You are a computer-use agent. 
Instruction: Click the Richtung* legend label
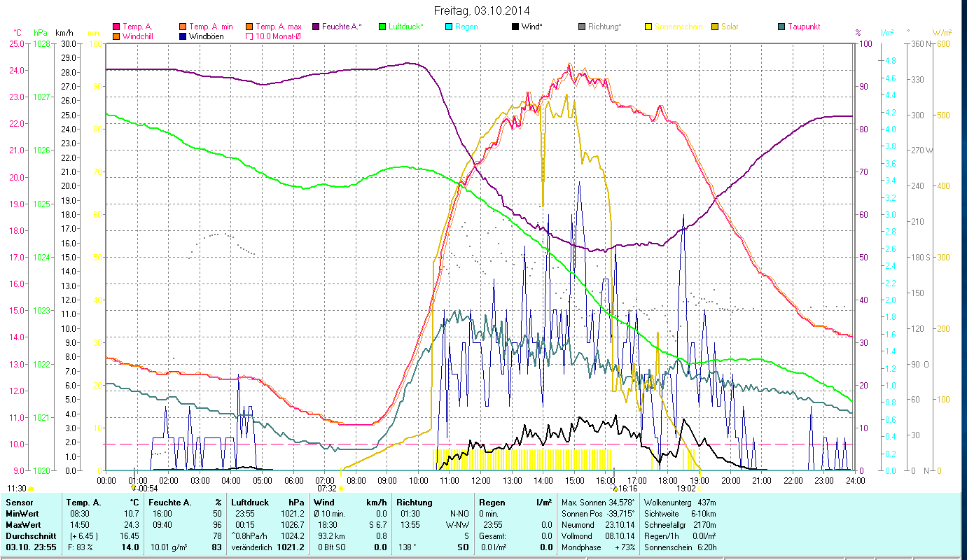coord(606,27)
